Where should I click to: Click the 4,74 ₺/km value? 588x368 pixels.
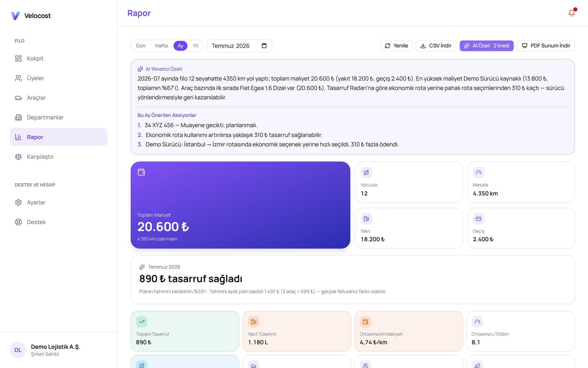[x=373, y=342]
